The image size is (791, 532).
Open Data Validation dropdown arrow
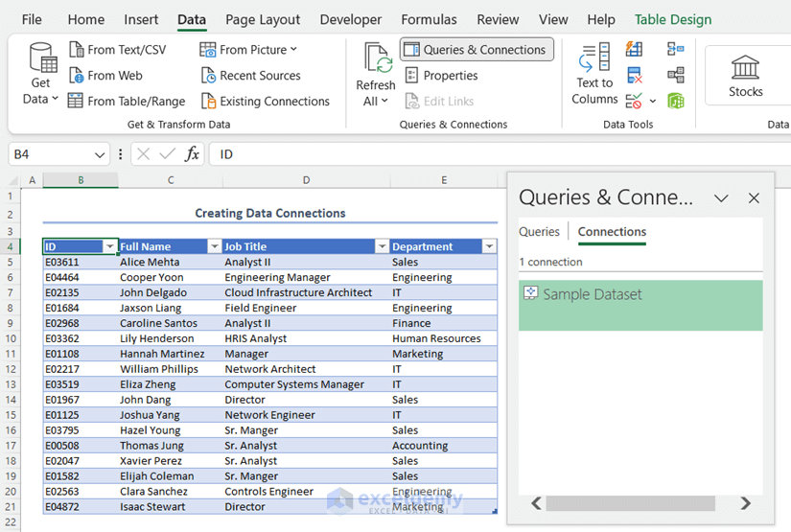653,102
